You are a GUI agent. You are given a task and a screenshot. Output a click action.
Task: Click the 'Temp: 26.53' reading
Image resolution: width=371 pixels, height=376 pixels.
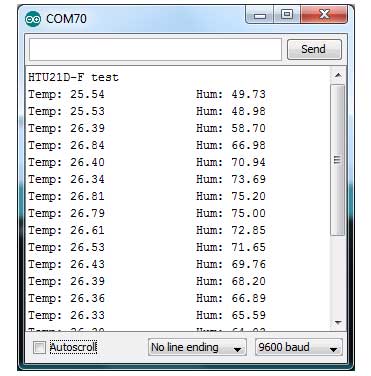point(66,247)
